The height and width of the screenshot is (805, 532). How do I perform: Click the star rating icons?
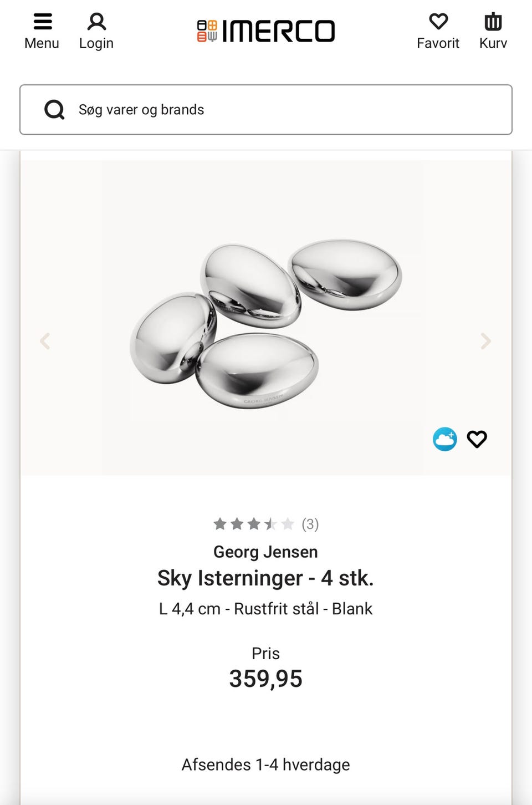click(x=253, y=524)
